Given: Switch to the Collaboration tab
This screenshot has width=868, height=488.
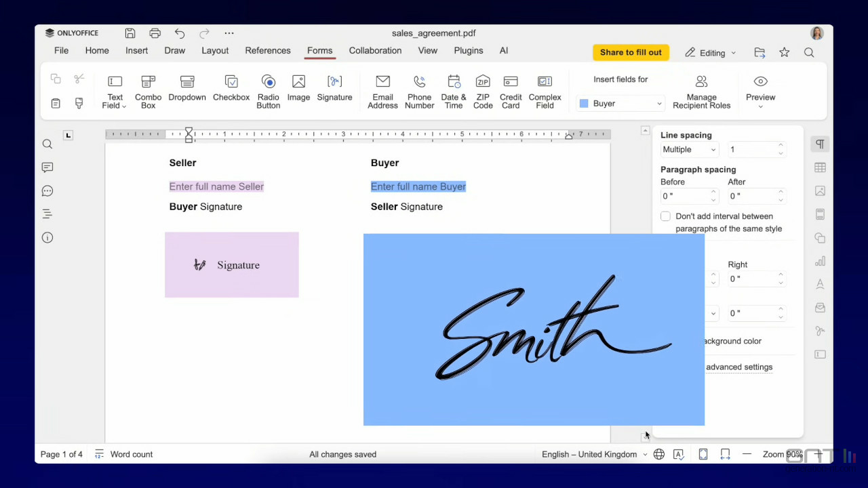Looking at the screenshot, I should (375, 51).
